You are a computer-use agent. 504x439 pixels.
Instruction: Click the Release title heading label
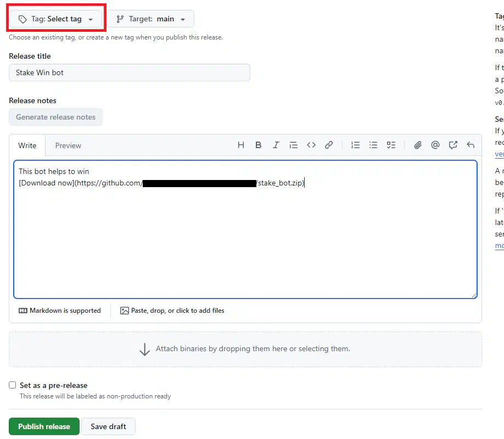coord(30,56)
